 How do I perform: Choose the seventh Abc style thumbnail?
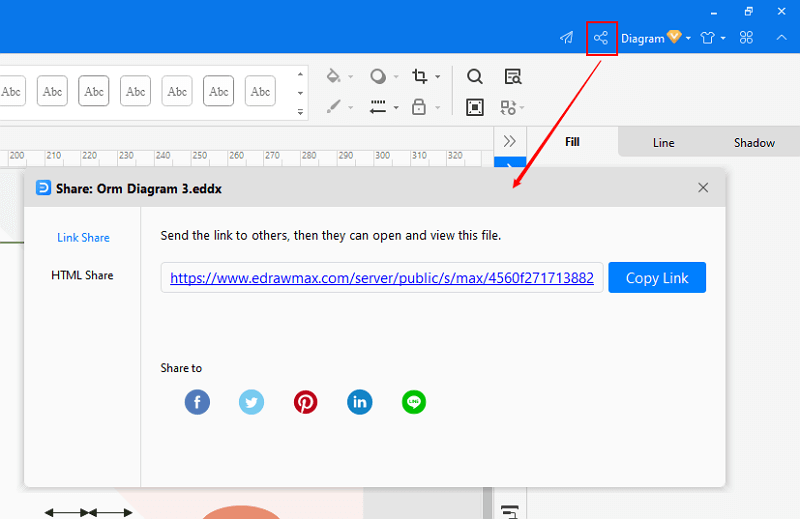(260, 91)
